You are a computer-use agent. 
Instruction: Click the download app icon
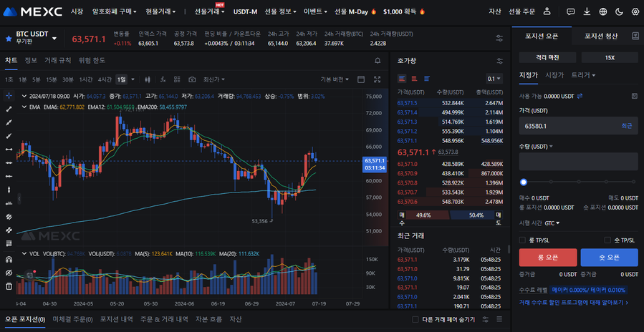(x=587, y=11)
